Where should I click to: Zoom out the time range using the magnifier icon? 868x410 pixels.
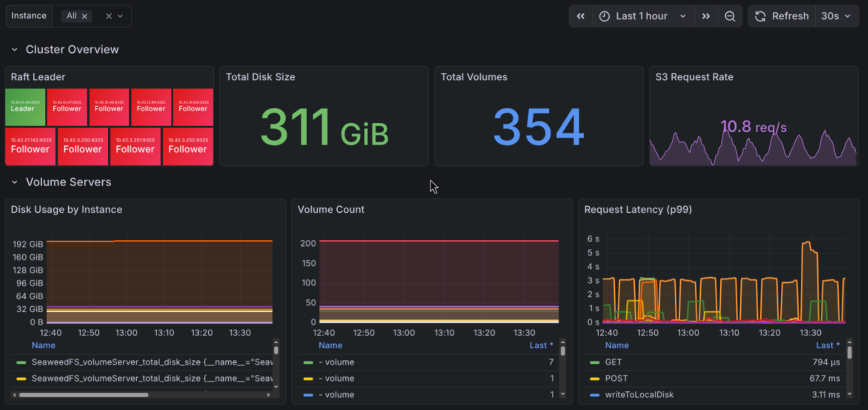(730, 16)
